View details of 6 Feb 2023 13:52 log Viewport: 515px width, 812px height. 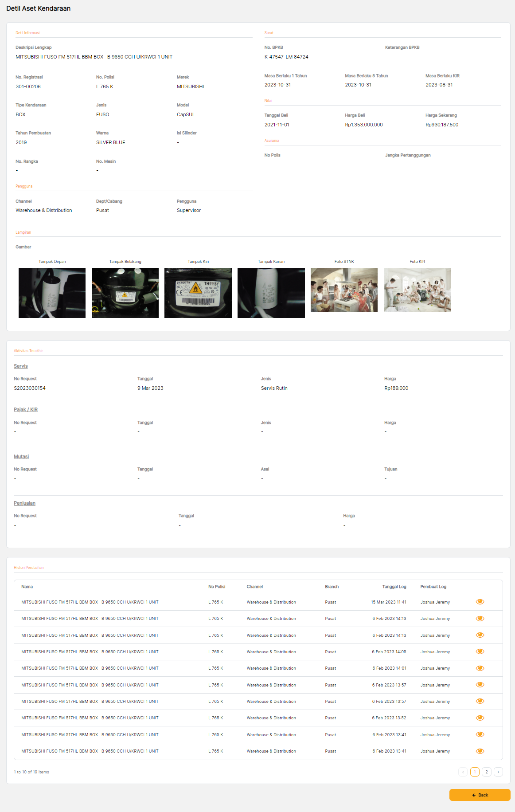point(480,718)
